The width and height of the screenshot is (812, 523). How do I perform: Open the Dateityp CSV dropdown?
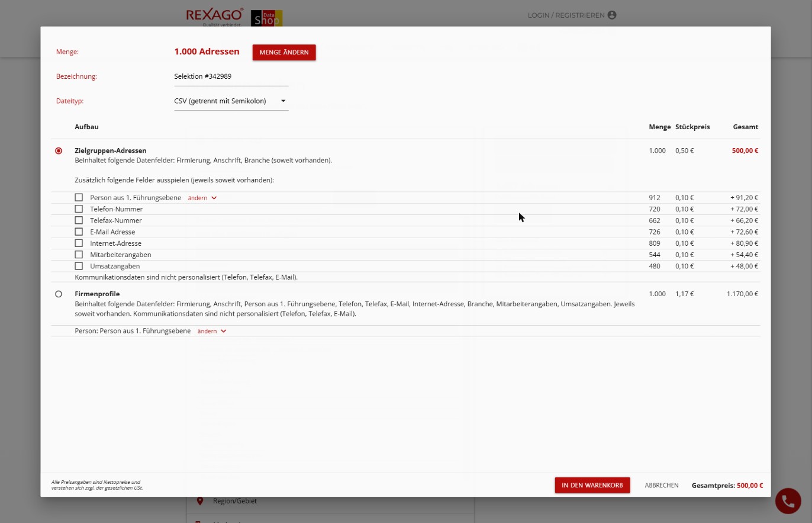click(x=231, y=101)
